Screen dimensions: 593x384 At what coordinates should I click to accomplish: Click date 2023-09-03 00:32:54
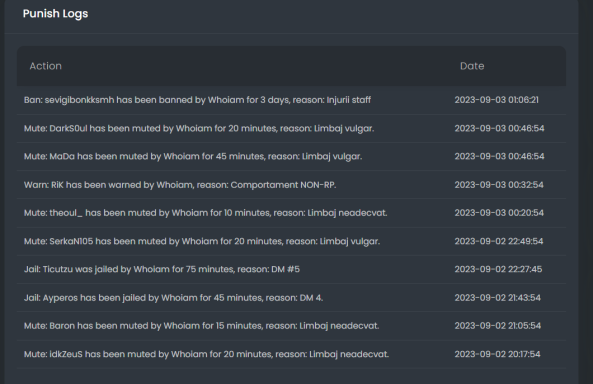499,185
